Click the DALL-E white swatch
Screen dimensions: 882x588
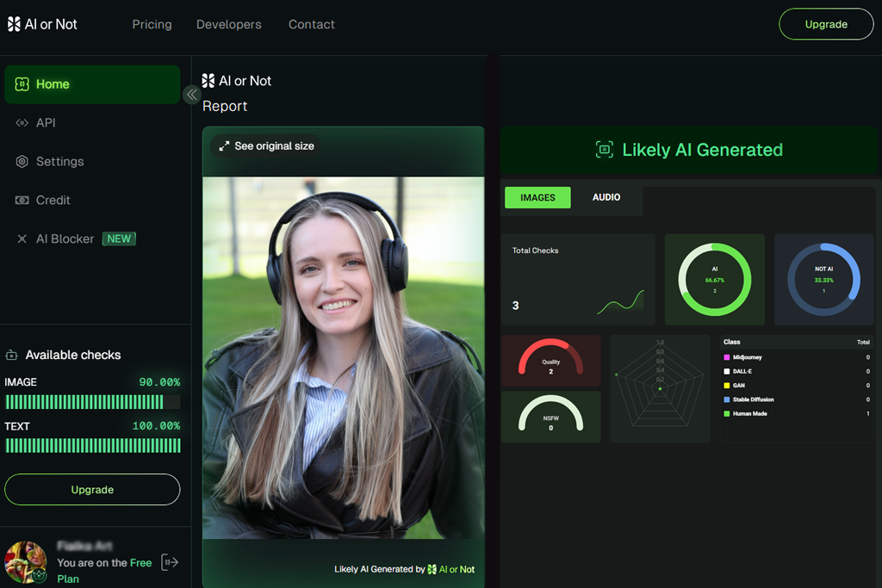[727, 372]
